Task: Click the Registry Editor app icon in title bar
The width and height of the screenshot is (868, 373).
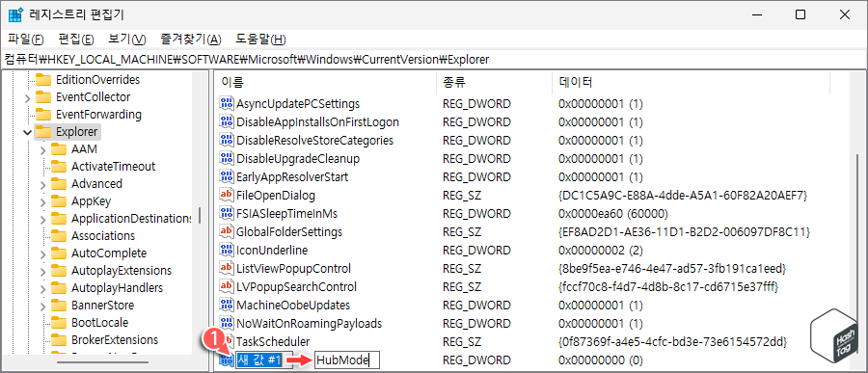Action: point(14,15)
